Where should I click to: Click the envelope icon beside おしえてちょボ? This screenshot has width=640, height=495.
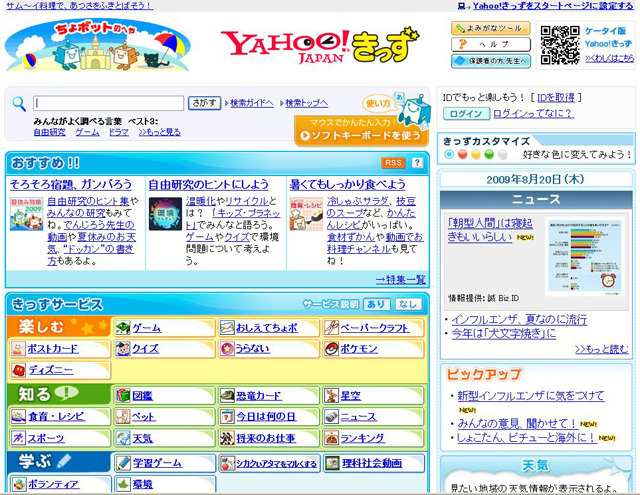pos(227,328)
